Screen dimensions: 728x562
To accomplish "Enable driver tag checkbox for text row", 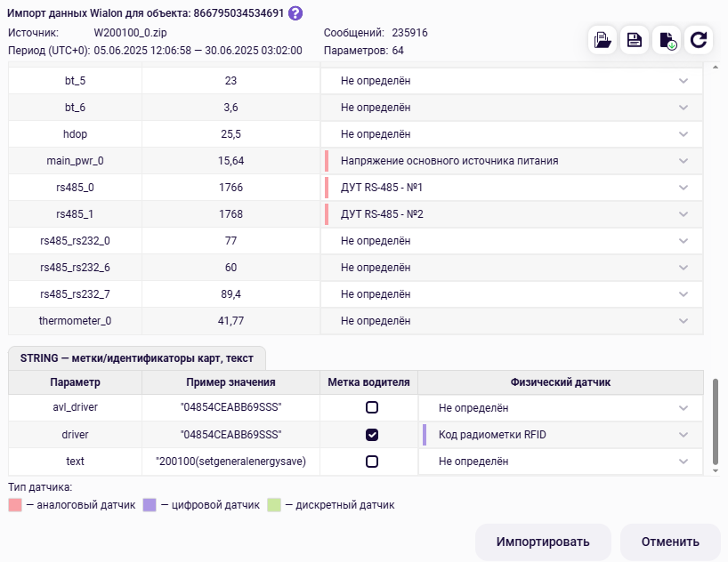I will click(372, 462).
